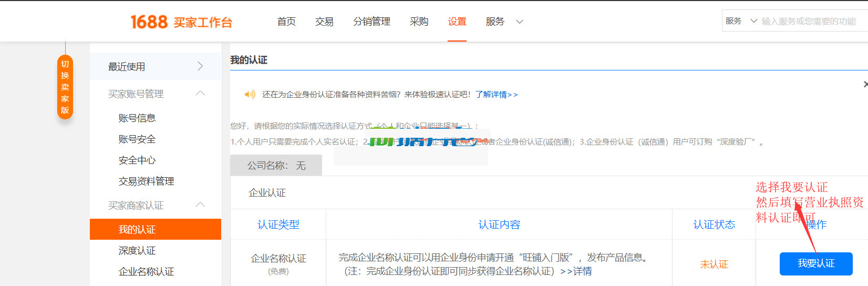Image resolution: width=868 pixels, height=286 pixels.
Task: Click the 1688 买家工作台 logo
Action: tap(181, 22)
